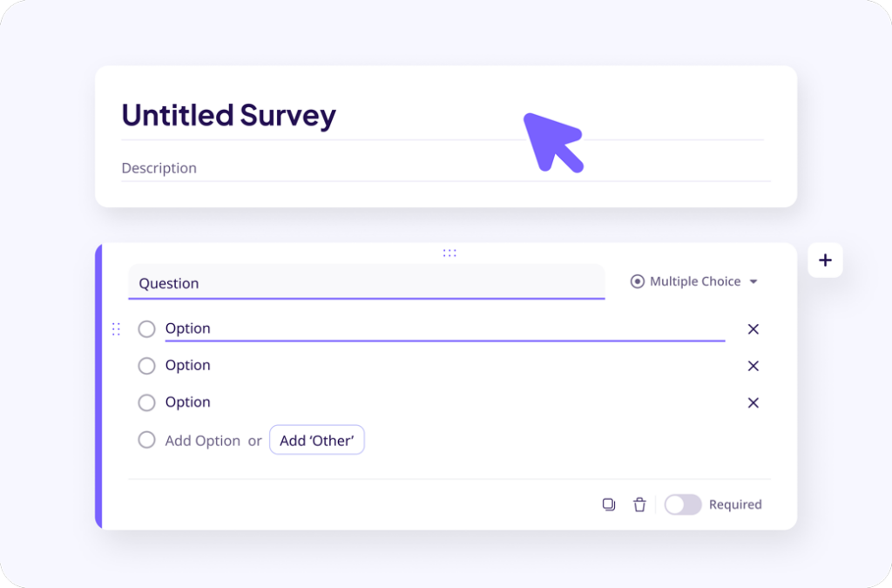
Task: Select the first Option's radio button
Action: click(x=146, y=328)
